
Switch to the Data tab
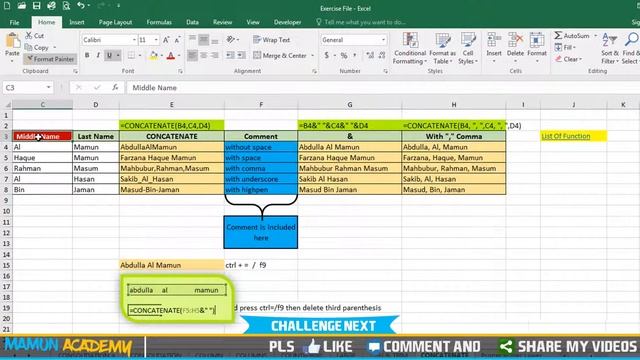(x=192, y=22)
